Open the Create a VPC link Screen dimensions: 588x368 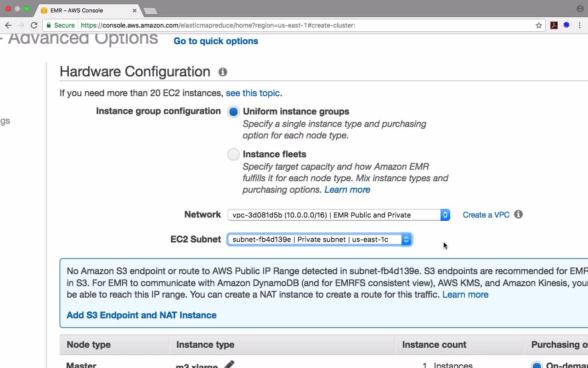[486, 215]
